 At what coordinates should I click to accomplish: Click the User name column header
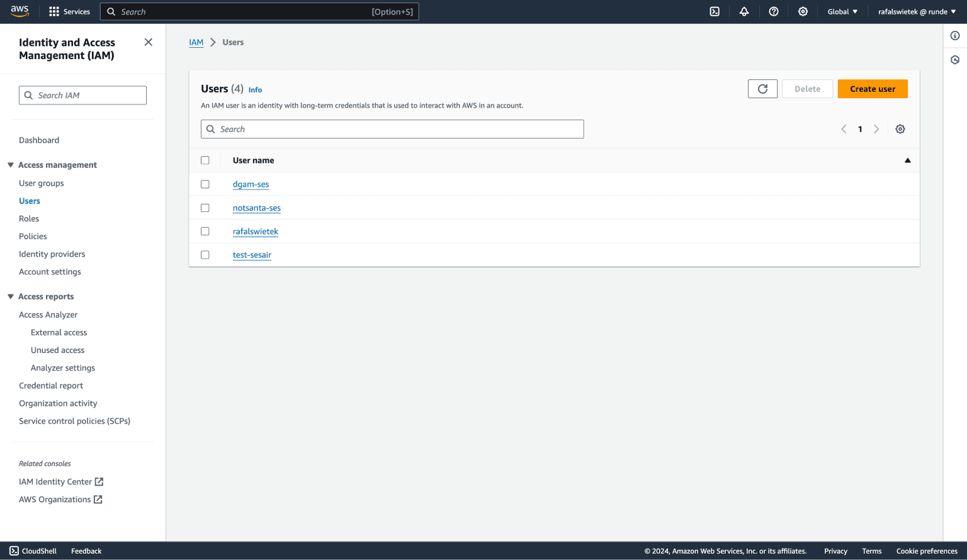click(x=253, y=160)
